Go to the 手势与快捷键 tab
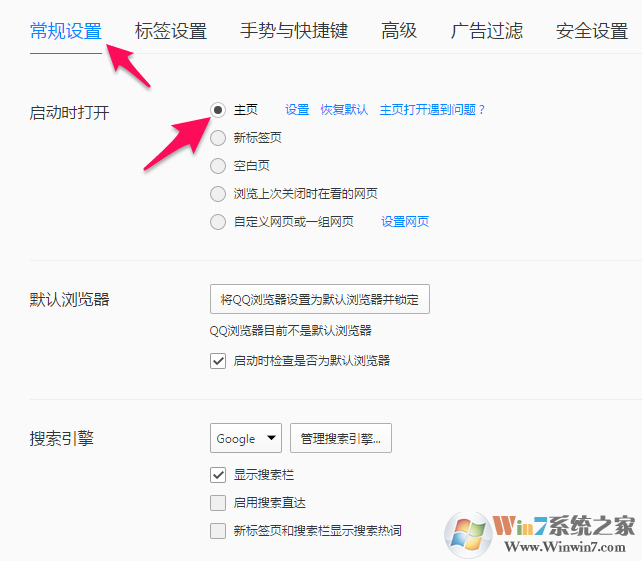Screen dimensions: 642x561 point(294,32)
